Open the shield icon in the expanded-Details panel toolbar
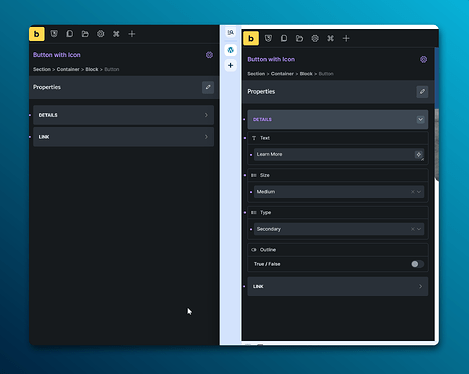The width and height of the screenshot is (469, 374). (268, 38)
